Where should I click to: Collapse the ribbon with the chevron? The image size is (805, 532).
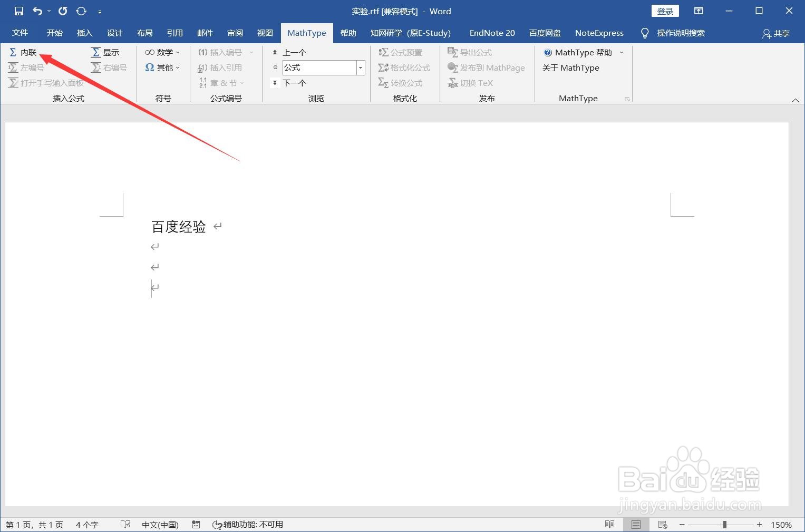(x=796, y=100)
